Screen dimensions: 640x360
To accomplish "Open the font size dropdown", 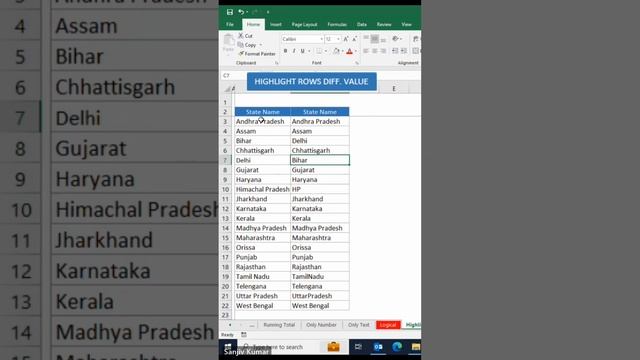I will tap(338, 39).
